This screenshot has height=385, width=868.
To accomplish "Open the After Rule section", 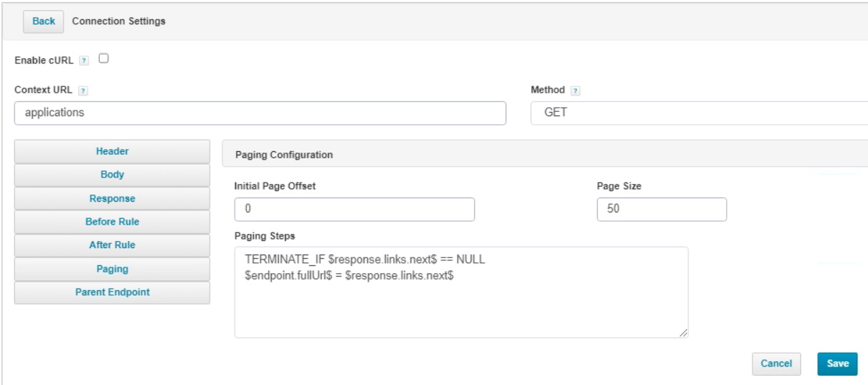I will (x=112, y=245).
